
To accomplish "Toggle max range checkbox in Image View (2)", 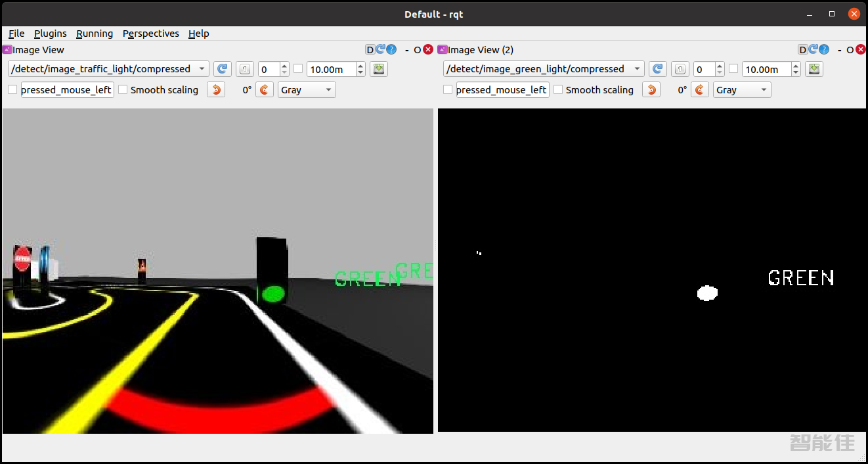I will (733, 68).
